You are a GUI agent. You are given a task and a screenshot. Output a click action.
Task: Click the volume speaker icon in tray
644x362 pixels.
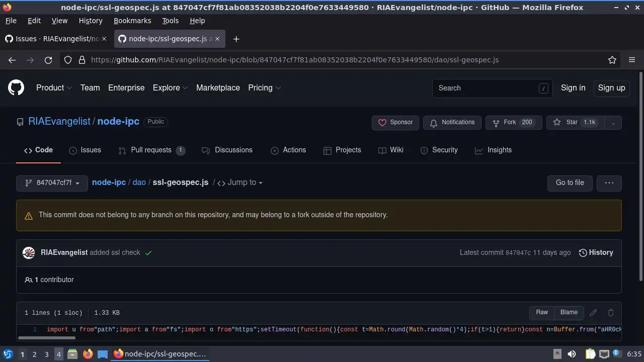pos(572,354)
